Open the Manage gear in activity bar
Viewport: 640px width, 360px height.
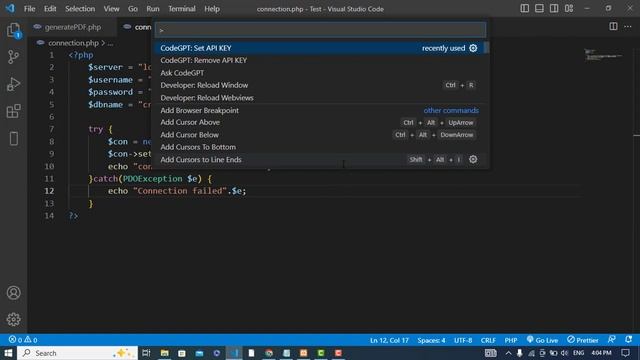tap(13, 319)
